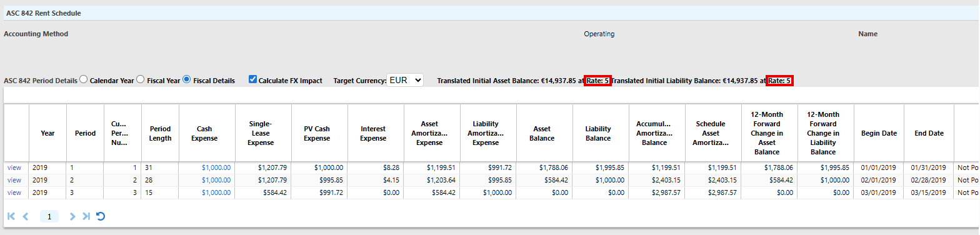
Task: Go to previous page arrow
Action: tap(26, 216)
